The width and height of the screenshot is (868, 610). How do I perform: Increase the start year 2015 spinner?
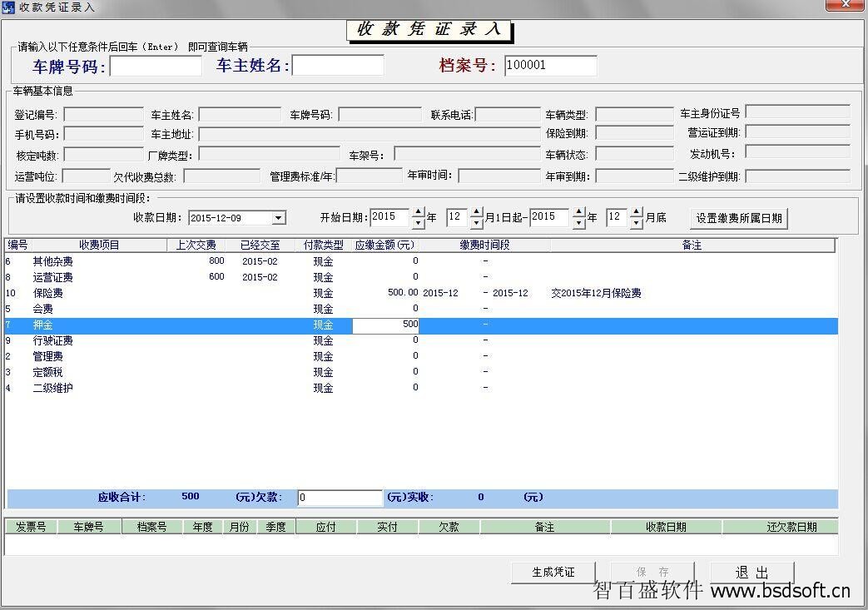click(419, 212)
